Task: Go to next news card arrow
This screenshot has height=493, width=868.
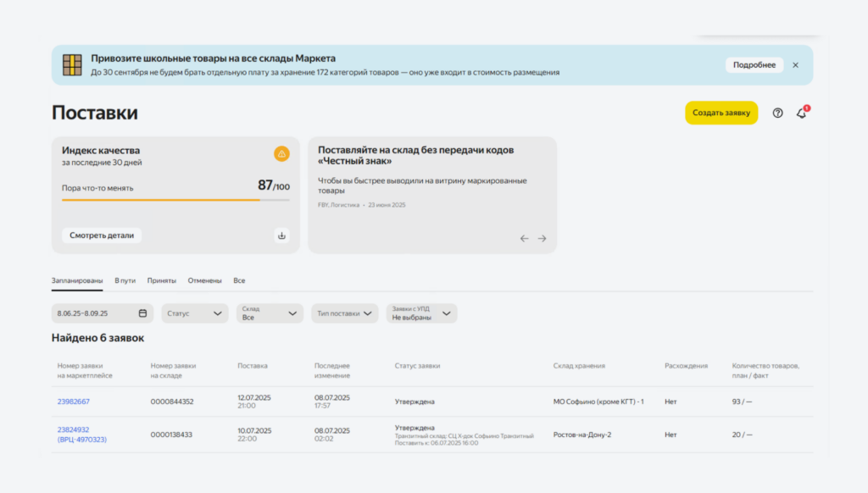Action: pos(542,239)
